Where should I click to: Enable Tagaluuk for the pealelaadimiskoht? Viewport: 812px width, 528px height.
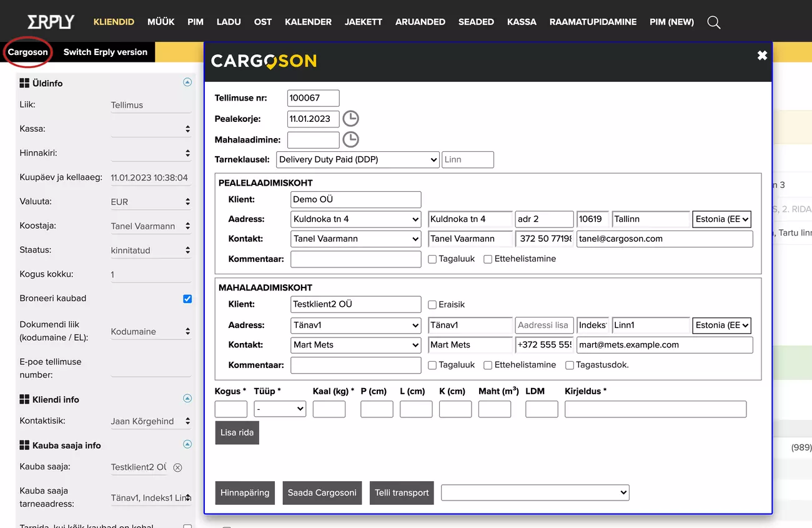[x=432, y=259]
